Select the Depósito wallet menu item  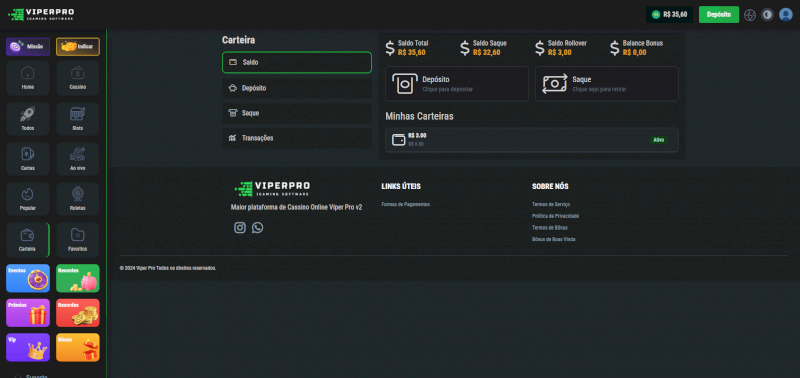click(x=297, y=88)
